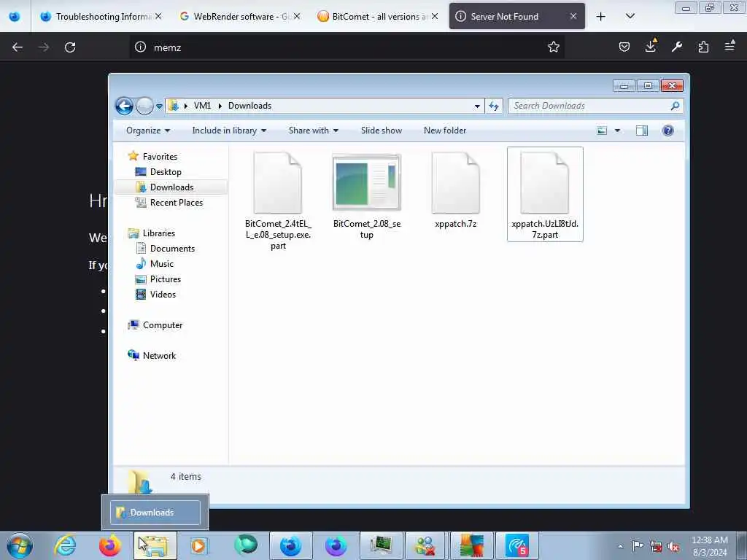Open Explorer recent pages dropdown arrow
The width and height of the screenshot is (747, 560).
click(x=159, y=106)
